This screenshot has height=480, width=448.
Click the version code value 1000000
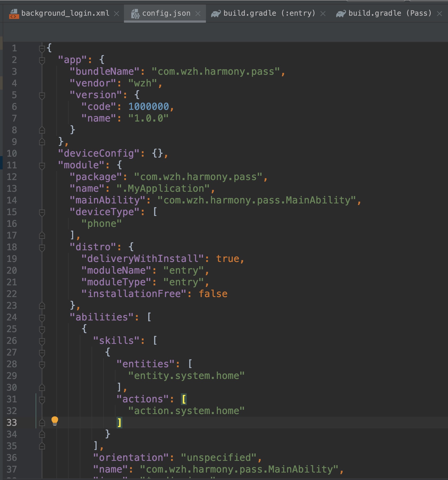click(149, 107)
